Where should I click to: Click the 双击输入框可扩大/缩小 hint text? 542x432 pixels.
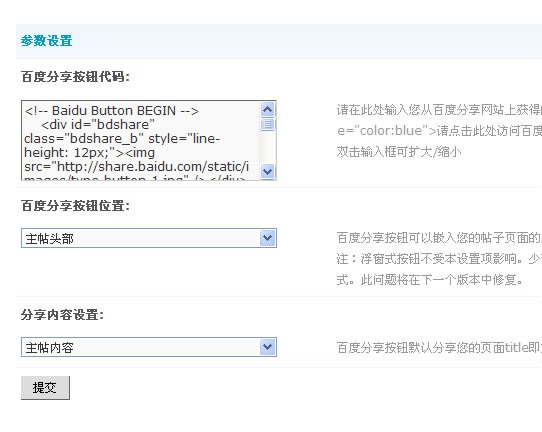399,152
